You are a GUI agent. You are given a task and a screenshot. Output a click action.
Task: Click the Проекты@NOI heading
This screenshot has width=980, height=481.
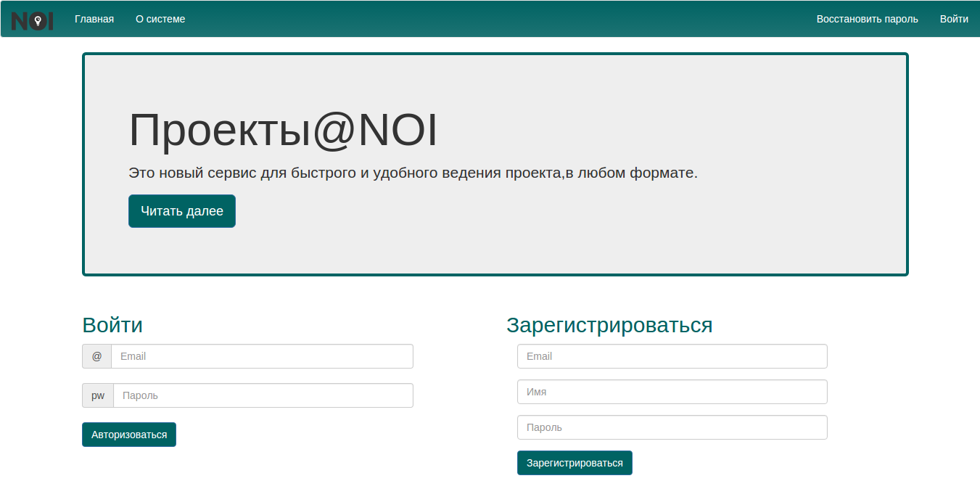(283, 131)
